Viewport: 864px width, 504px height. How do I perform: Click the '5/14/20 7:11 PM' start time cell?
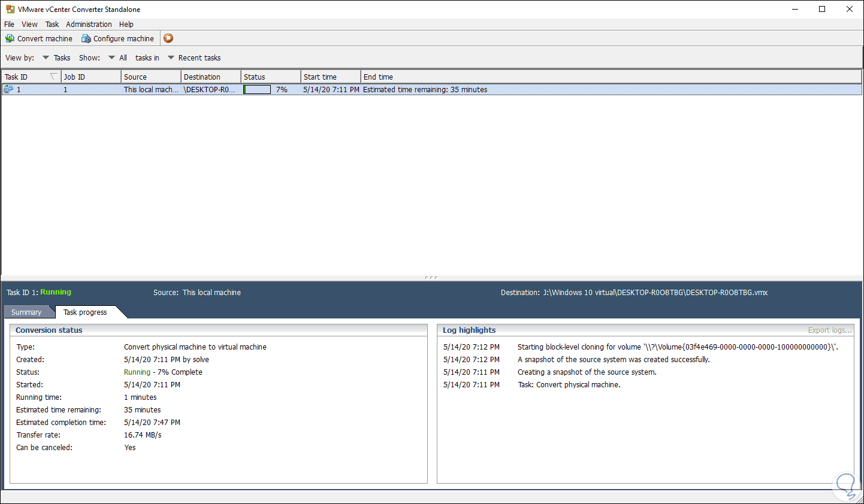pyautogui.click(x=331, y=90)
